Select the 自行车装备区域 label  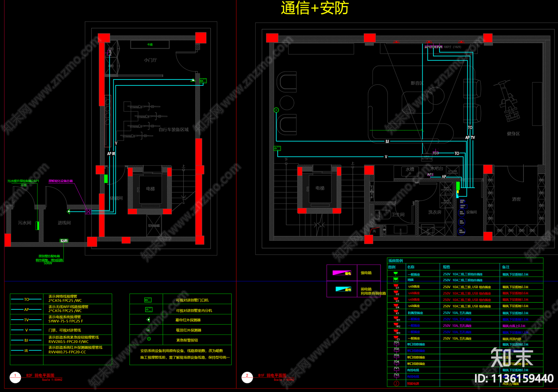[x=174, y=130]
